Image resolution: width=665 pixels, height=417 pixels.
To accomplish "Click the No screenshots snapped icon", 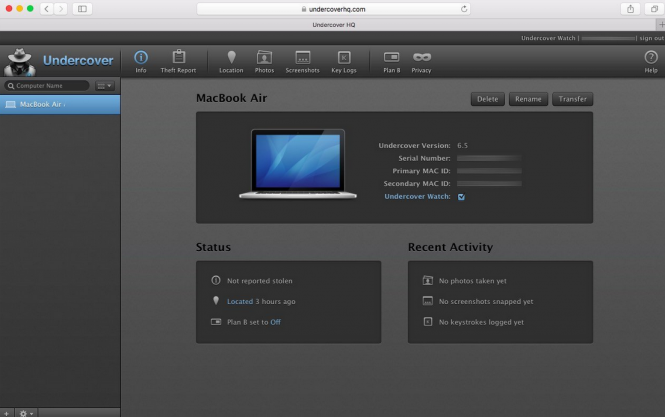I will tap(428, 301).
